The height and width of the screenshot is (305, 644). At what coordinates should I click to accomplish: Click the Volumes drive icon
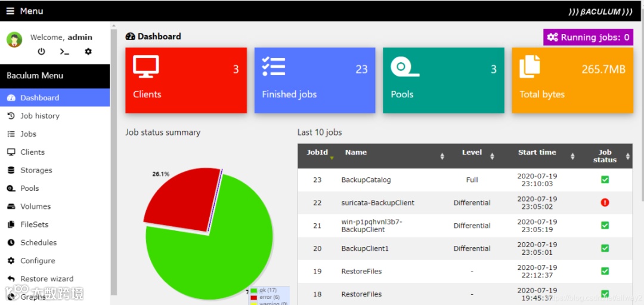coord(11,207)
